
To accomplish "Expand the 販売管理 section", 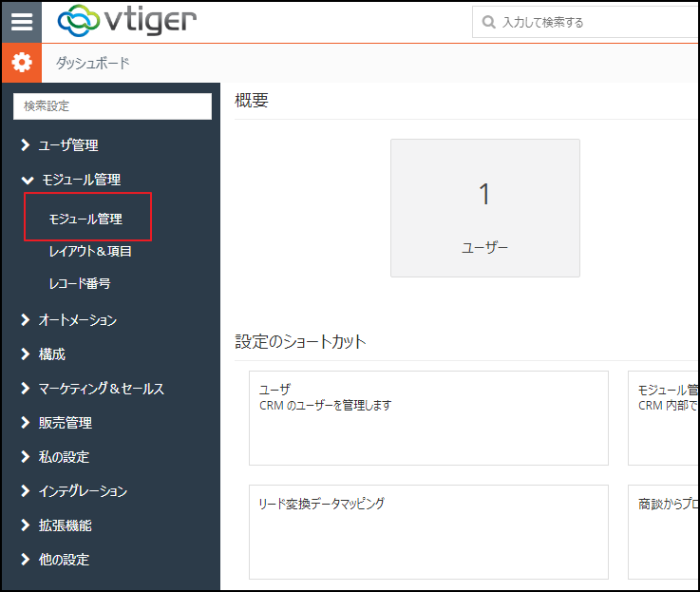I will [x=65, y=423].
